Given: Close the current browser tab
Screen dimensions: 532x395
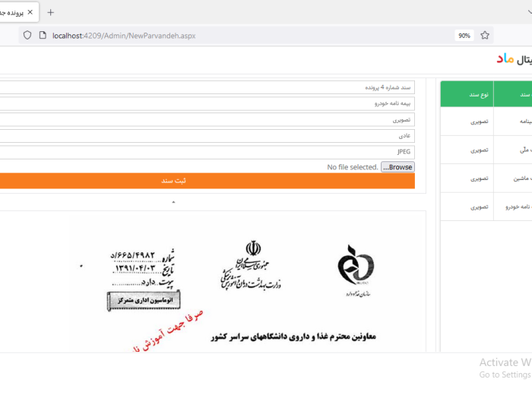Looking at the screenshot, I should click(x=30, y=12).
